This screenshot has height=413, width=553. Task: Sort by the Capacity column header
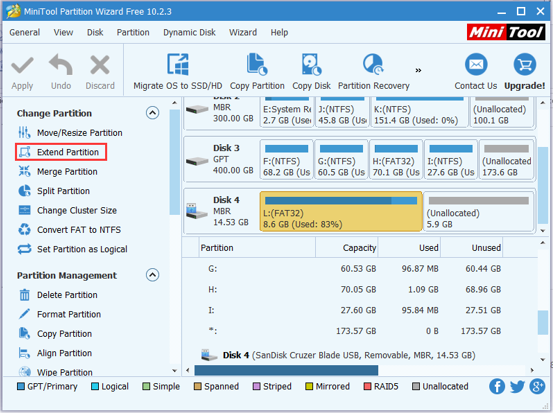[347, 248]
